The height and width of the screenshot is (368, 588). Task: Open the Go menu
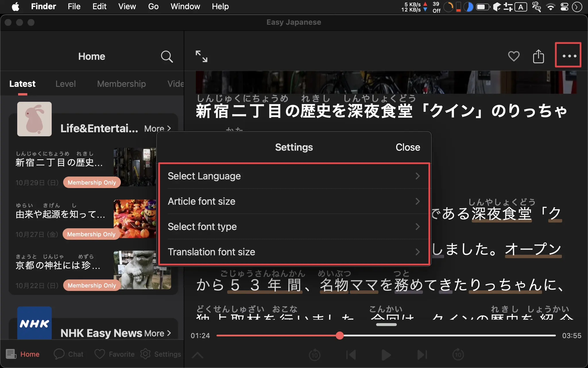click(153, 6)
